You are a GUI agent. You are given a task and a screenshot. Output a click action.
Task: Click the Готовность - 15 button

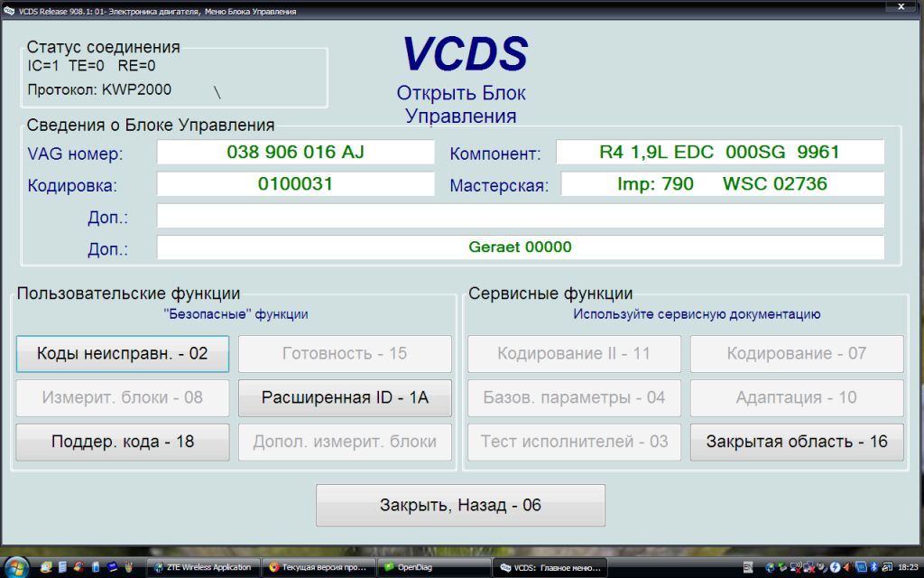(x=345, y=354)
